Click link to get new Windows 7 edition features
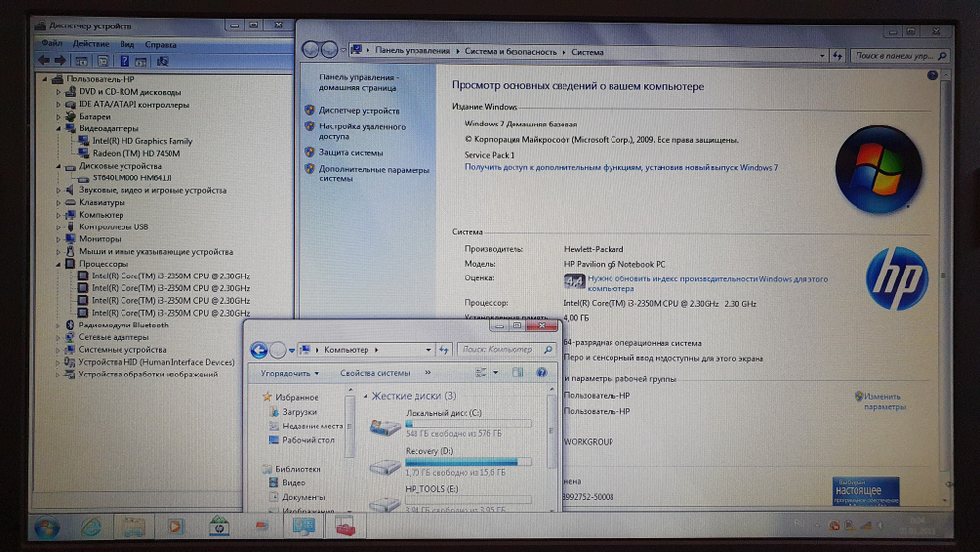Screen dimensions: 980x552 (x=621, y=167)
